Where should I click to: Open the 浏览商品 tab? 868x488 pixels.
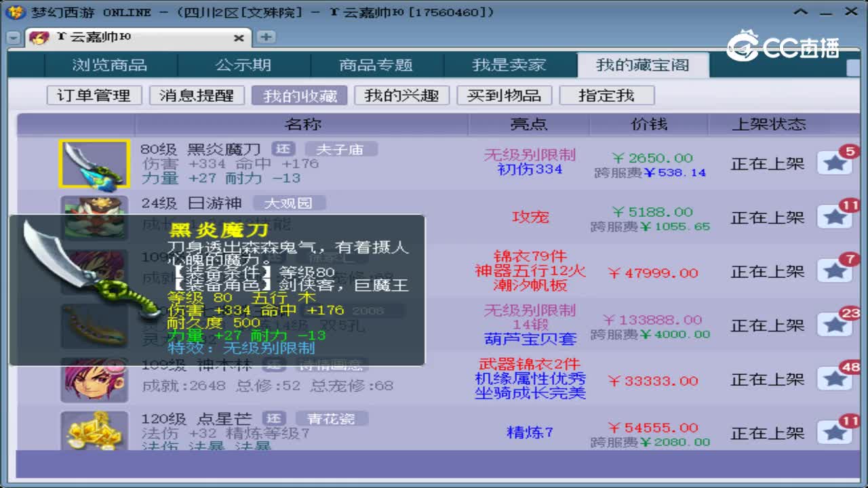tap(110, 65)
